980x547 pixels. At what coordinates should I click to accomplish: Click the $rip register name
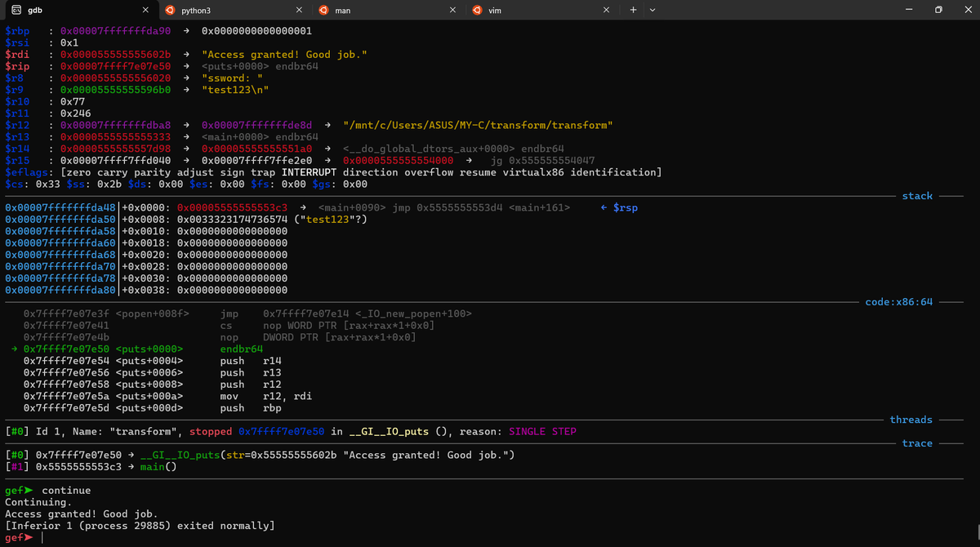(18, 66)
